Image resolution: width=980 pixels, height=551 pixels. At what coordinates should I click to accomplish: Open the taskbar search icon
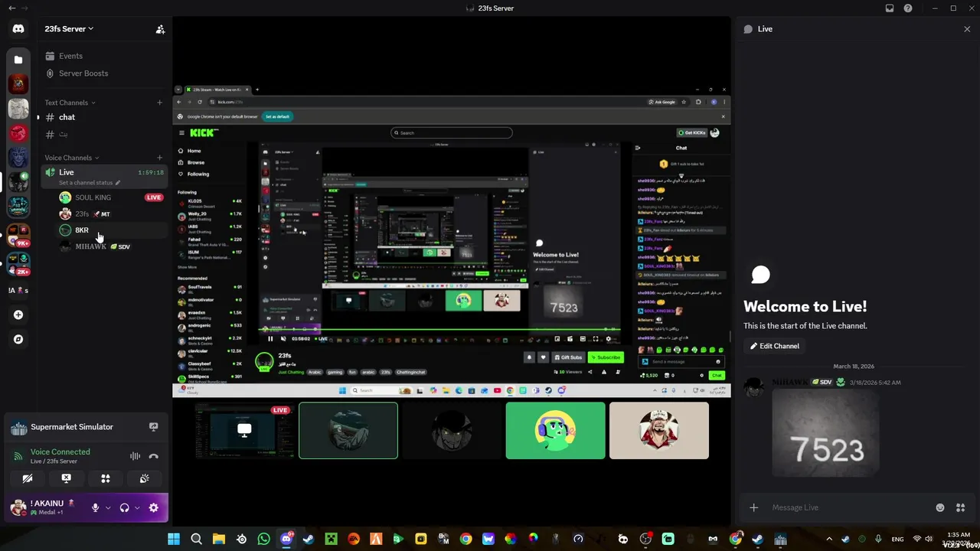(196, 540)
